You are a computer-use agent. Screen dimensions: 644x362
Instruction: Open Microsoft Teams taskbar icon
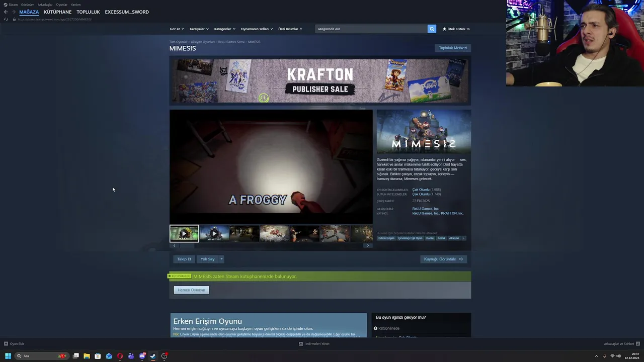[x=131, y=356]
